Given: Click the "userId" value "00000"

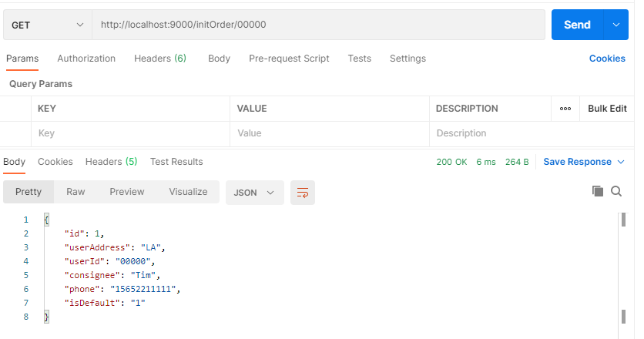Looking at the screenshot, I should (133, 261).
